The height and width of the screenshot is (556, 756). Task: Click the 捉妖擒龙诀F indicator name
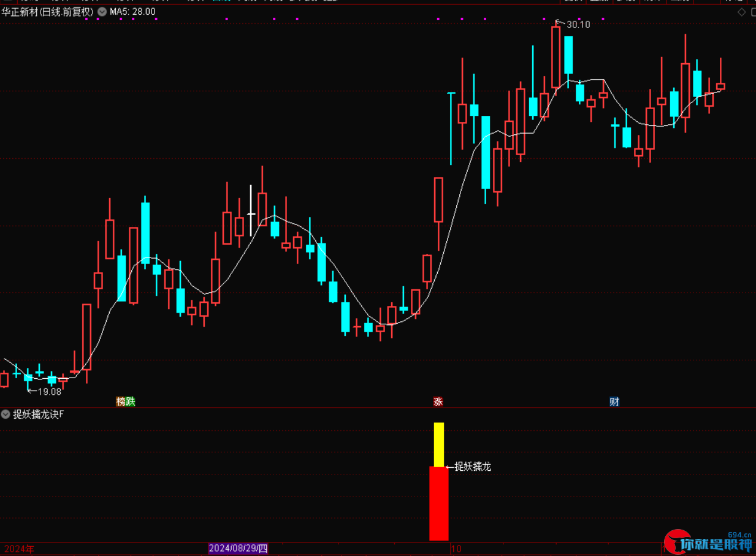pos(39,414)
